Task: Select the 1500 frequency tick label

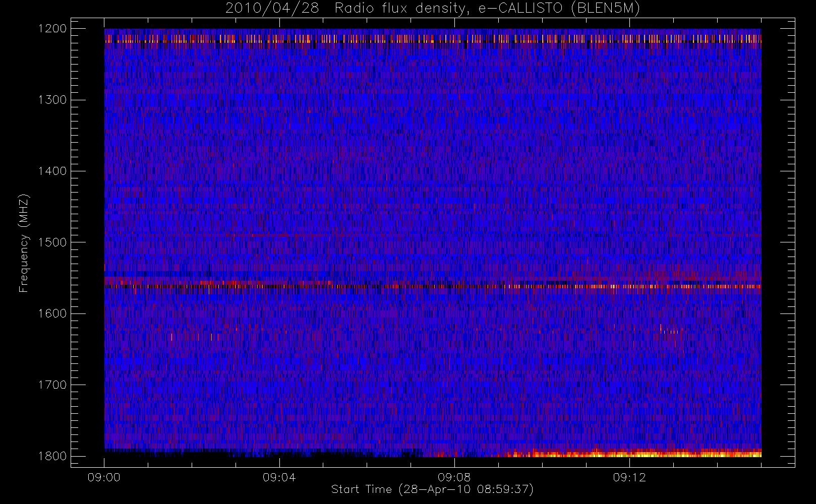Action: point(52,242)
